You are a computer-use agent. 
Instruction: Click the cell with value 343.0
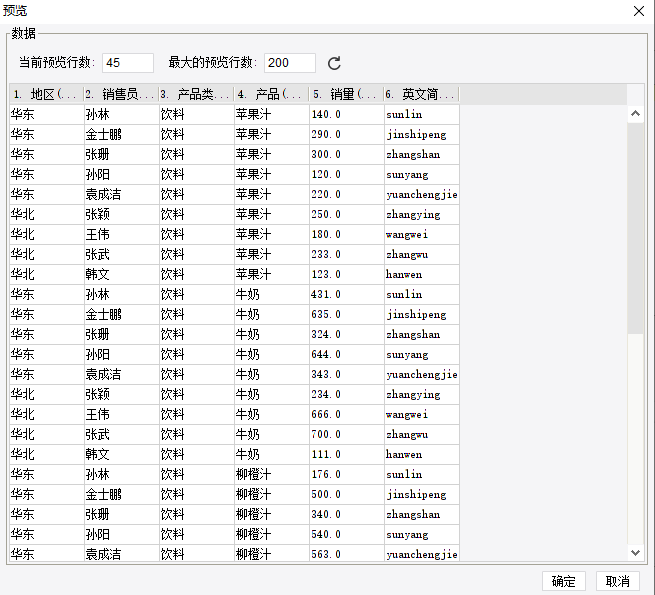pos(347,374)
